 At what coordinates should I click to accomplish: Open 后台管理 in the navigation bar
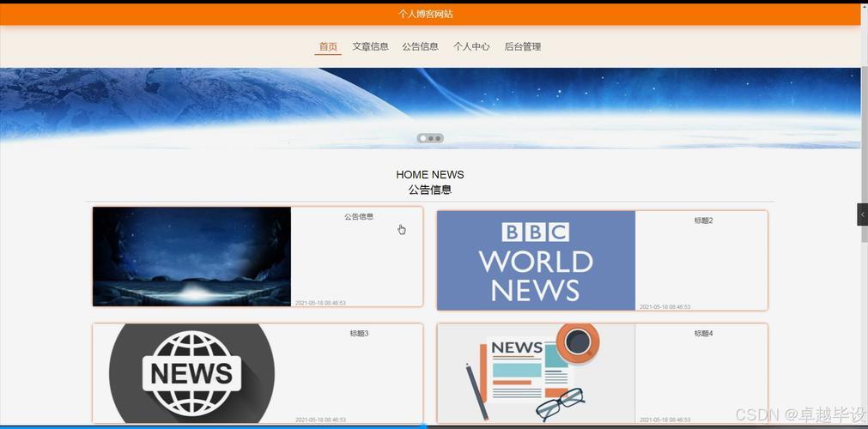(x=523, y=46)
